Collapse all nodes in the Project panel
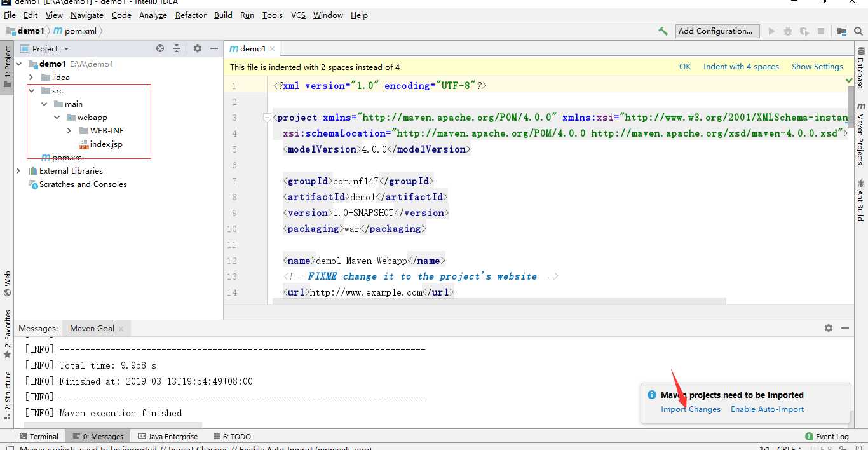Viewport: 868px width, 450px height. tap(177, 48)
